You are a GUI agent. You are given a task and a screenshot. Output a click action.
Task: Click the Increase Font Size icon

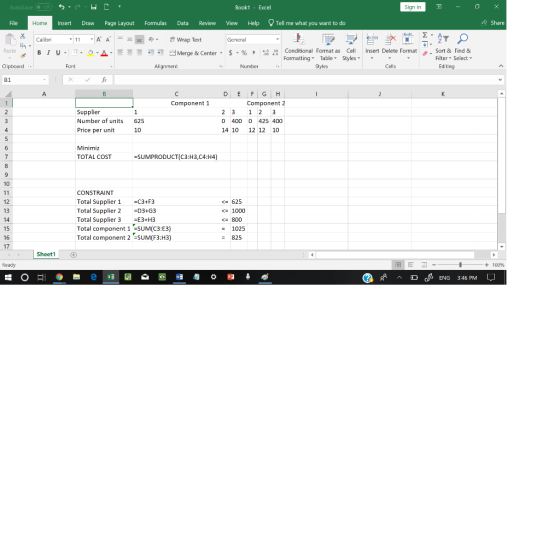[x=99, y=39]
